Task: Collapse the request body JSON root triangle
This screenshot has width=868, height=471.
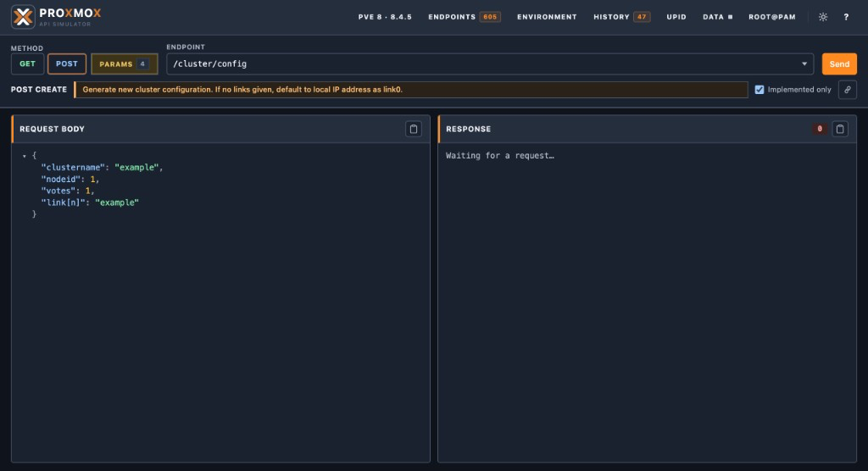Action: 25,156
